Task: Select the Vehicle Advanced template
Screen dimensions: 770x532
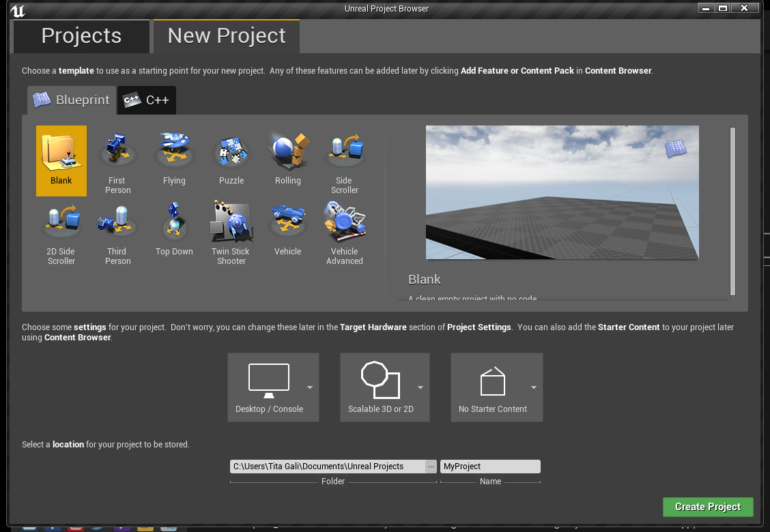Action: [345, 233]
